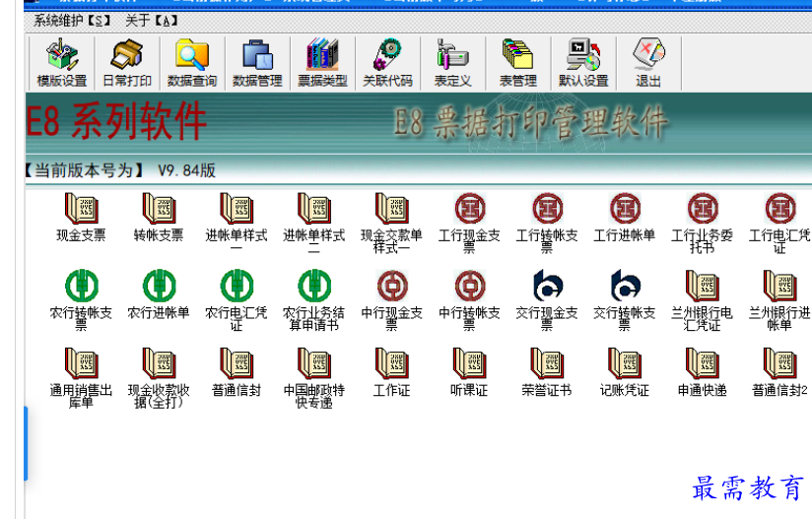Choose 农行电汇凭证 template
Viewport: 812px width, 519px height.
[237, 300]
